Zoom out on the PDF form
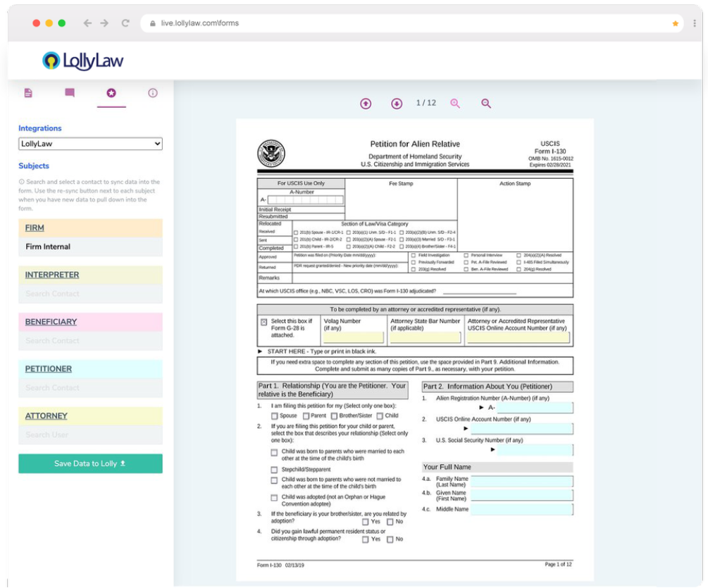This screenshot has height=588, width=708. [x=486, y=104]
